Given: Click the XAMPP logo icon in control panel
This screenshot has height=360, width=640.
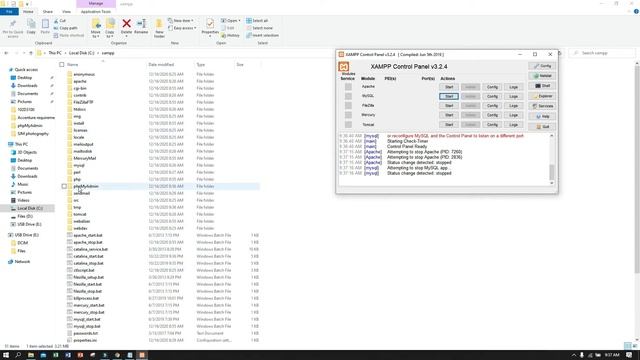Looking at the screenshot, I should (x=343, y=67).
